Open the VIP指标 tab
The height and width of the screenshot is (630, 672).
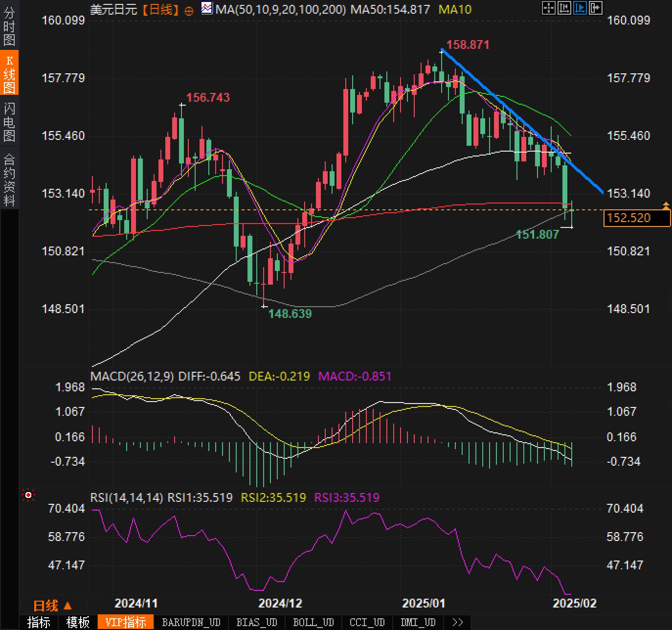click(126, 622)
